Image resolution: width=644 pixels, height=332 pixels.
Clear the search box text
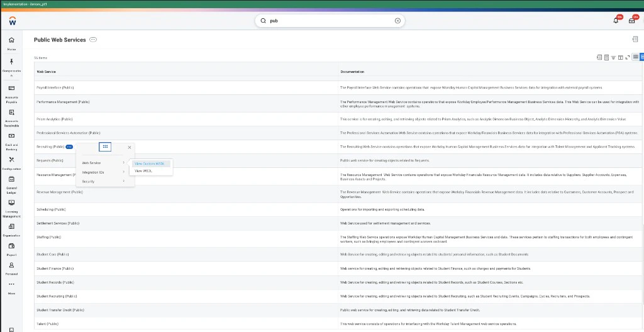tap(397, 21)
